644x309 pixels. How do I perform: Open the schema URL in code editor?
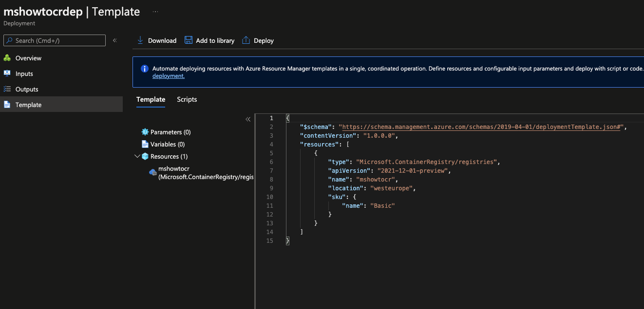pos(481,127)
